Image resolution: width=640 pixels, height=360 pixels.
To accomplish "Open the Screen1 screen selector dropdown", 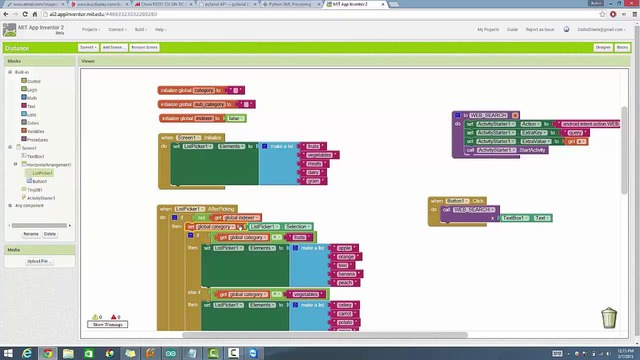I will click(x=88, y=47).
